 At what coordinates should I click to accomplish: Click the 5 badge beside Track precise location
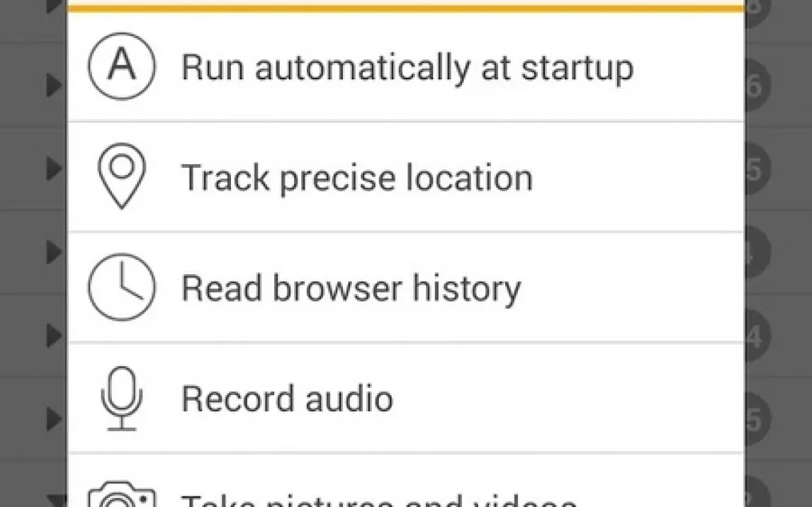click(755, 170)
